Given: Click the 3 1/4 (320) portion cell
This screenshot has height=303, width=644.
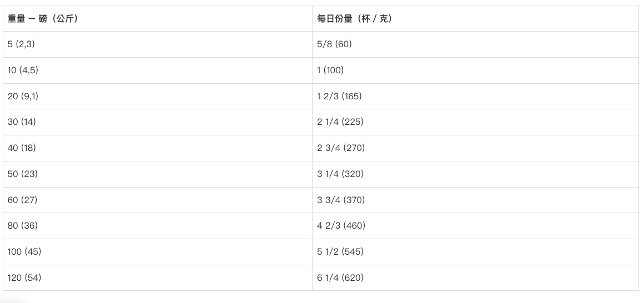Looking at the screenshot, I should pyautogui.click(x=340, y=174).
